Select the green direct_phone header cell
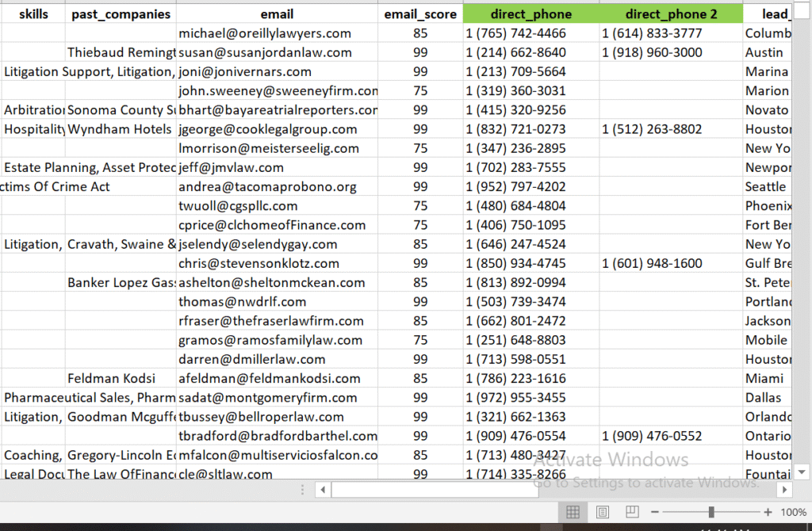 [530, 14]
